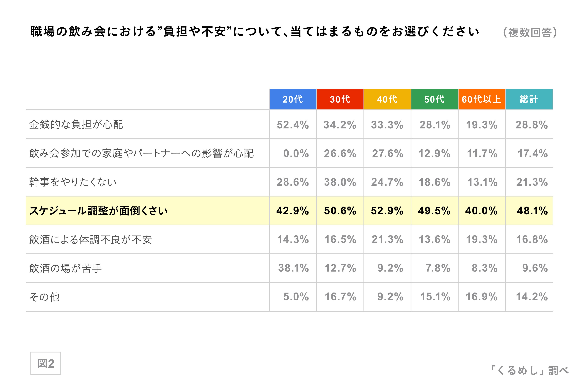Click the その他 row label

click(x=44, y=297)
